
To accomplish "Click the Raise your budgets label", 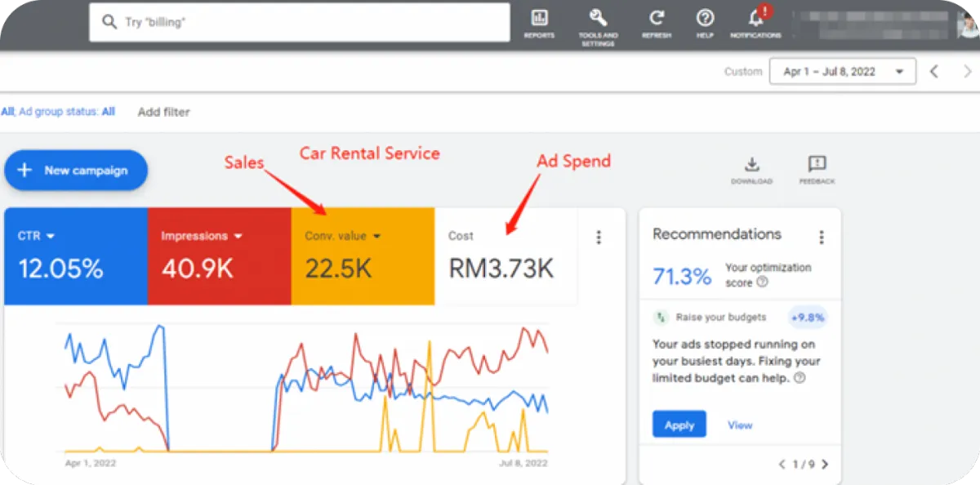I will pyautogui.click(x=721, y=317).
